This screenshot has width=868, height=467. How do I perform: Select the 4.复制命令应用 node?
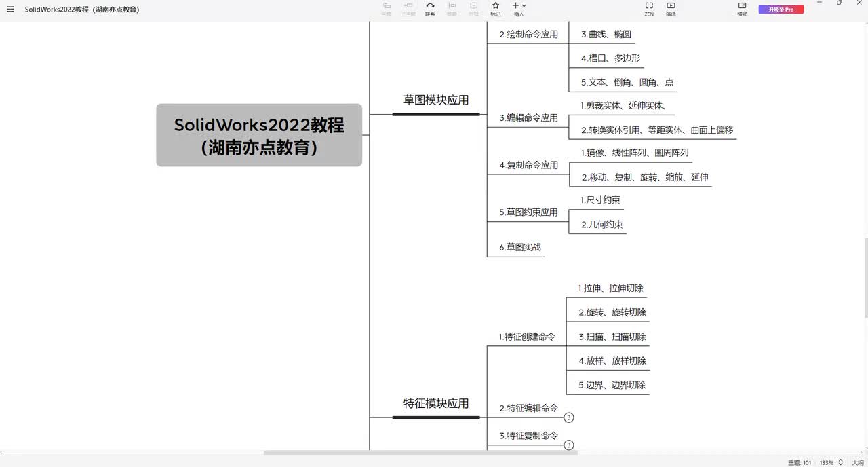tap(528, 165)
